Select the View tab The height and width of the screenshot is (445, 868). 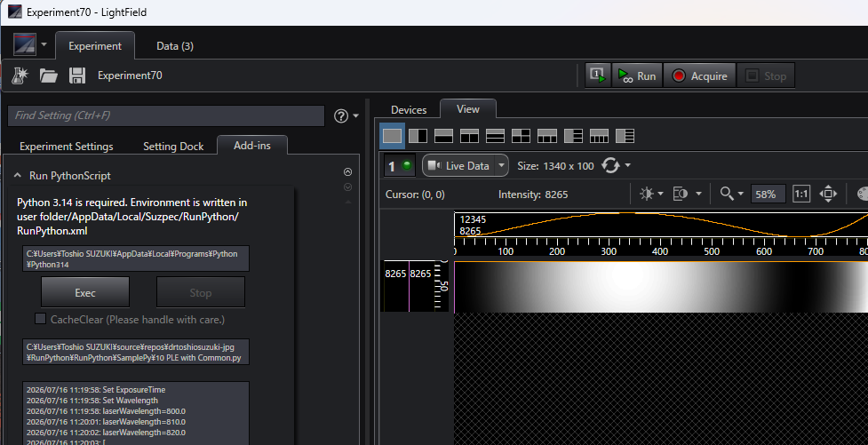[468, 109]
